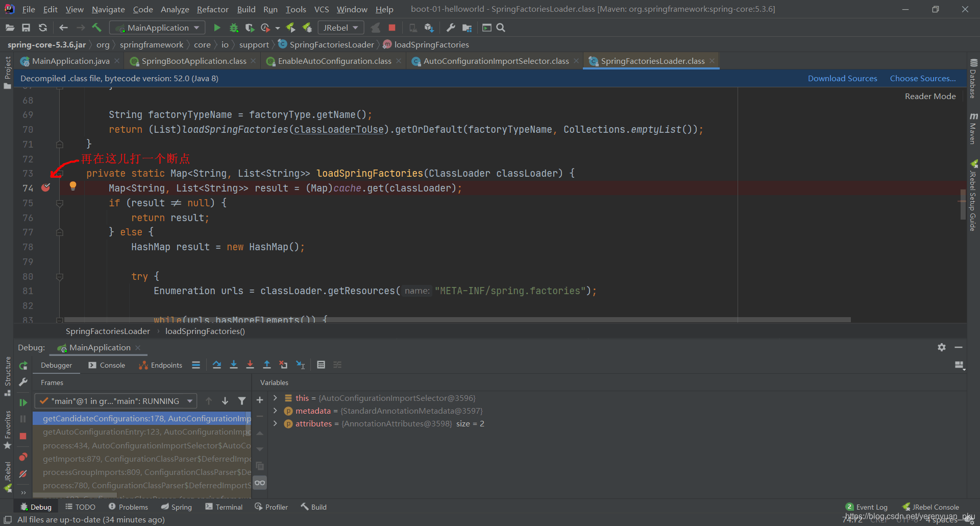Open the Refactor menu
This screenshot has width=980, height=526.
[213, 9]
